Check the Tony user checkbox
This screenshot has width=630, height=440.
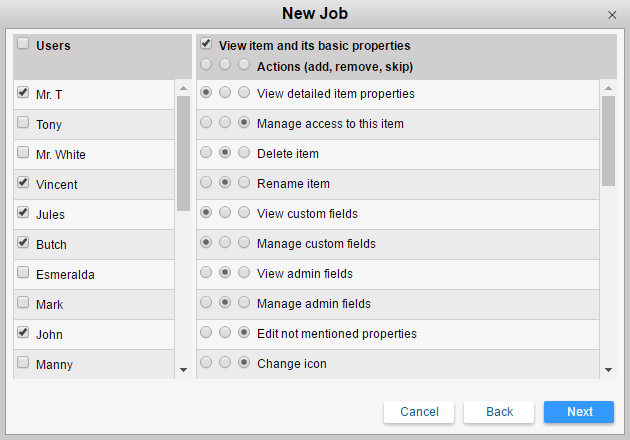click(23, 123)
